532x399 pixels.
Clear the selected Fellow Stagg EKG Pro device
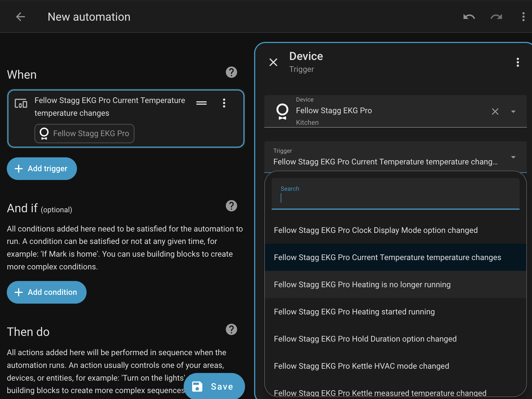(x=495, y=111)
